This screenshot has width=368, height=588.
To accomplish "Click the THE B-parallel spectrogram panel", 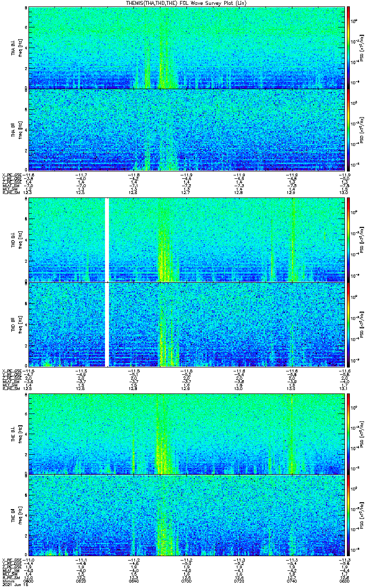I will [x=186, y=515].
